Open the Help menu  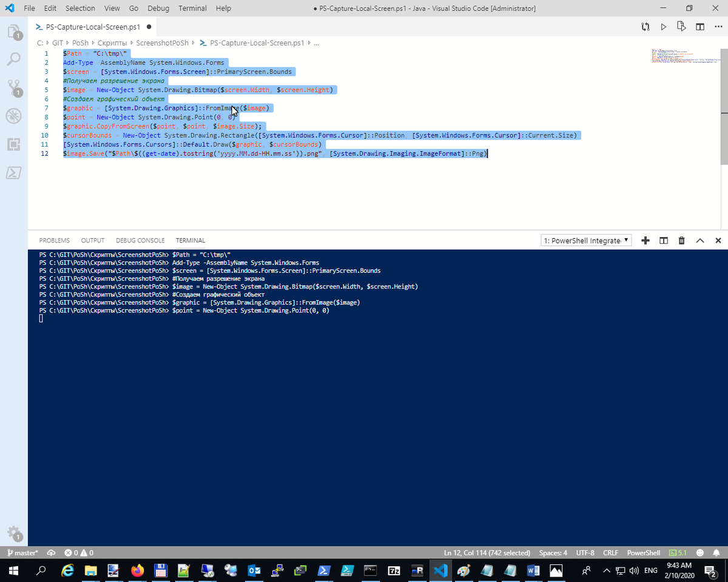click(223, 8)
